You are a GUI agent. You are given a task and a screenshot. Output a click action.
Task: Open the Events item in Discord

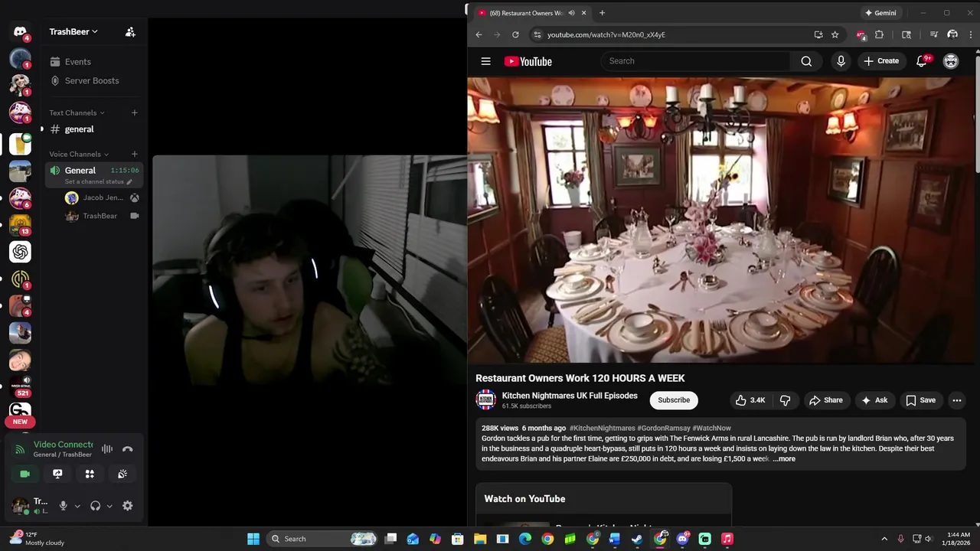77,61
